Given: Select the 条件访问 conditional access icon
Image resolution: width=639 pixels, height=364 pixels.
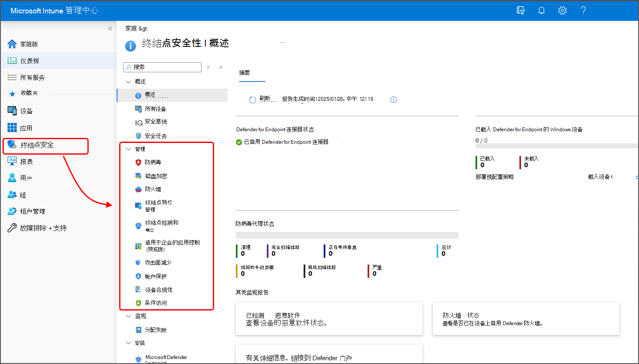Looking at the screenshot, I should click(x=138, y=303).
